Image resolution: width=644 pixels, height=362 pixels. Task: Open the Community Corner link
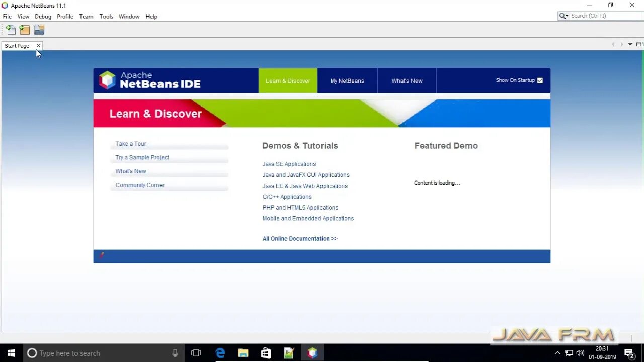[140, 185]
